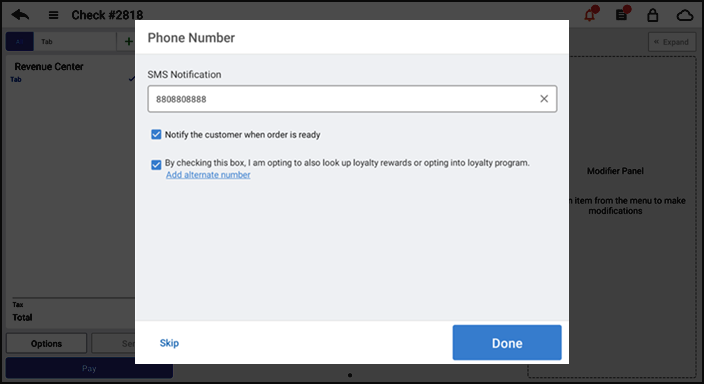Toggle the loyalty program opt-in checkbox
704x384 pixels.
tap(156, 165)
